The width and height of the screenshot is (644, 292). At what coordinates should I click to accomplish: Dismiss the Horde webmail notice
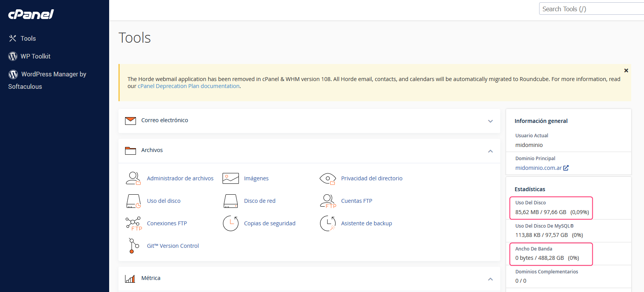pyautogui.click(x=626, y=71)
